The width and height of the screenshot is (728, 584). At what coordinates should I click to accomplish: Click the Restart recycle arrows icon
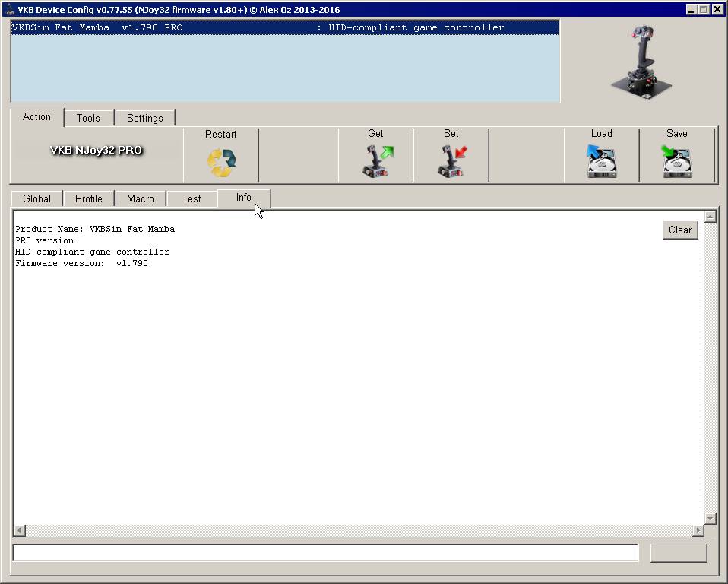click(x=221, y=162)
